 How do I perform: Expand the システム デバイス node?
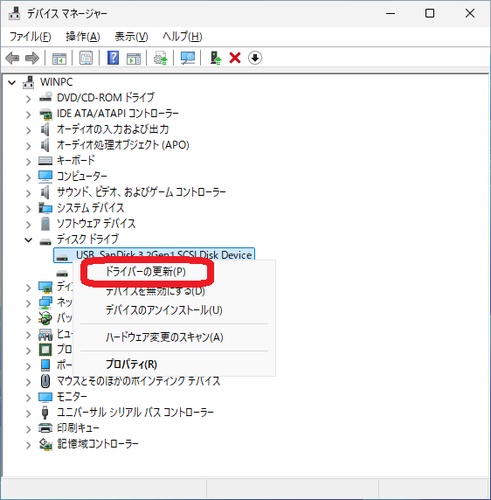point(29,209)
